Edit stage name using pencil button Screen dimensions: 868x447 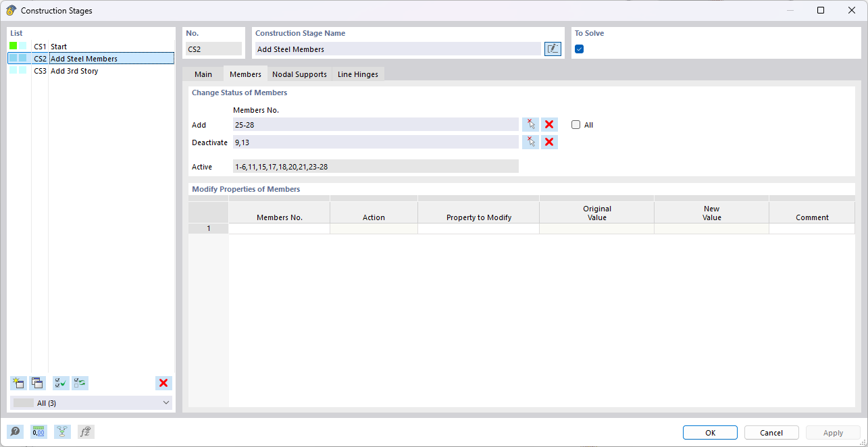pos(553,49)
